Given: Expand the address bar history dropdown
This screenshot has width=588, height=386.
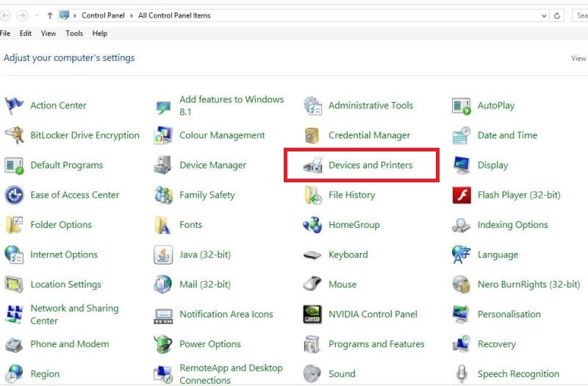Looking at the screenshot, I should point(544,15).
